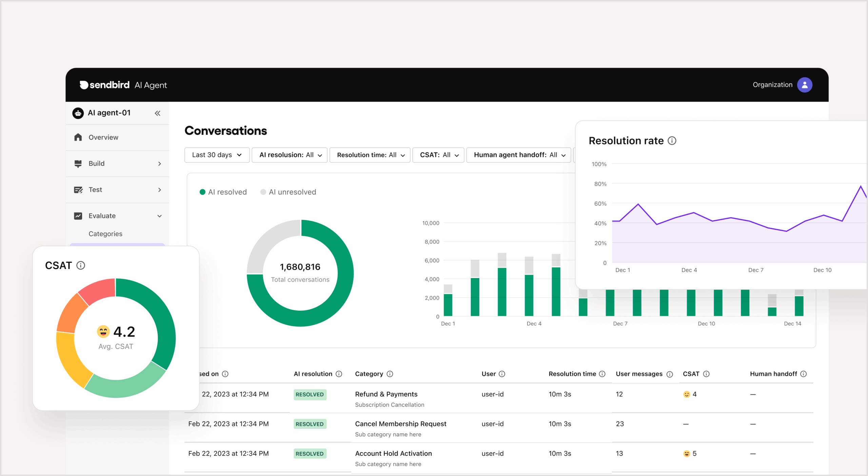Select the AI agent-01 robot icon
This screenshot has height=476, width=868.
[78, 113]
